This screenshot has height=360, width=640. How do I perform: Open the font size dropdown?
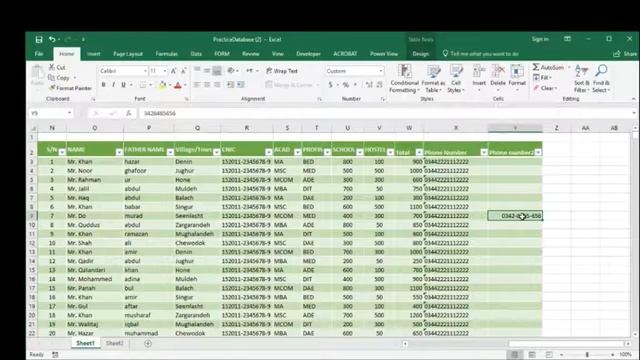click(x=164, y=71)
